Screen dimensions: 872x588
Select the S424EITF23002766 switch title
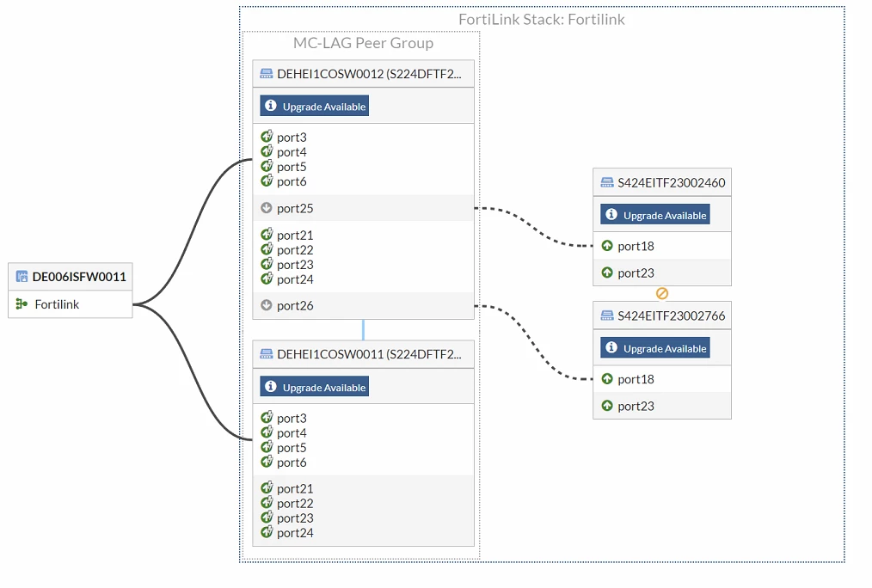point(672,315)
